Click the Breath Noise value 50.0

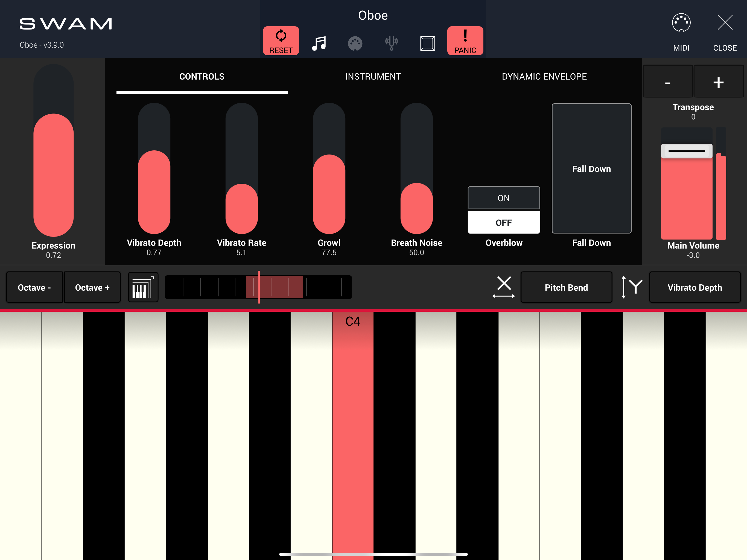(x=416, y=253)
